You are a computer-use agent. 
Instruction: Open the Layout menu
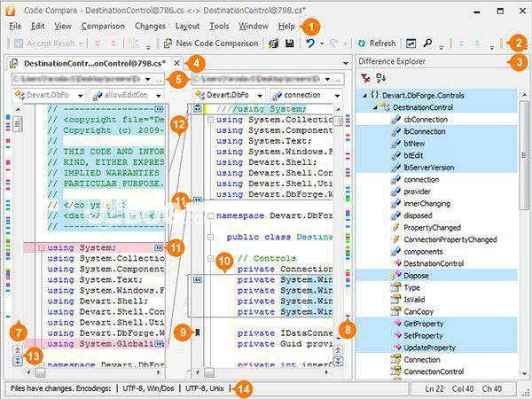pyautogui.click(x=187, y=26)
